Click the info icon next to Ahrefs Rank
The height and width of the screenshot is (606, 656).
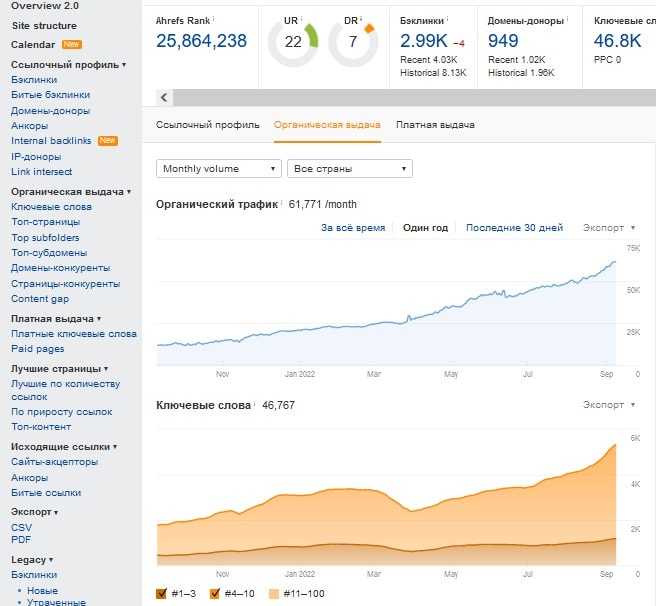pyautogui.click(x=214, y=18)
